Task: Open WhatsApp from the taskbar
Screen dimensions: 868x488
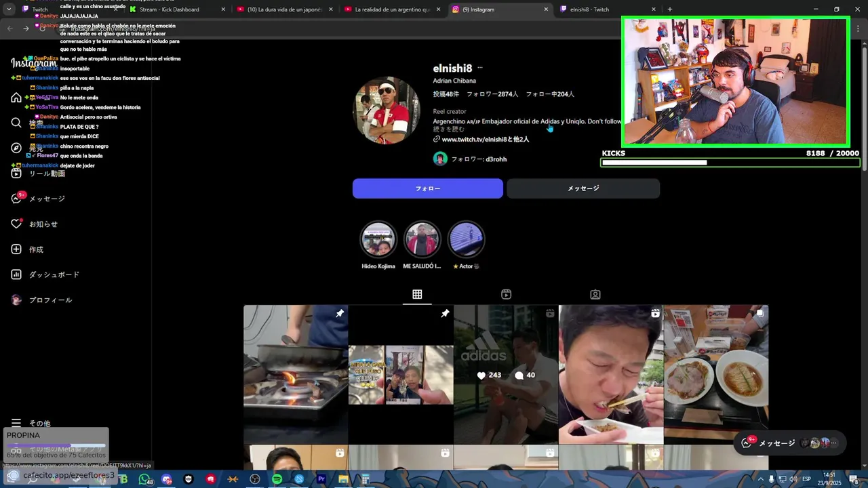Action: point(144,479)
